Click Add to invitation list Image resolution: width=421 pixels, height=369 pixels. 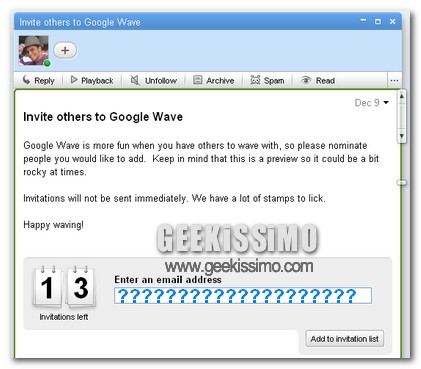pyautogui.click(x=345, y=339)
